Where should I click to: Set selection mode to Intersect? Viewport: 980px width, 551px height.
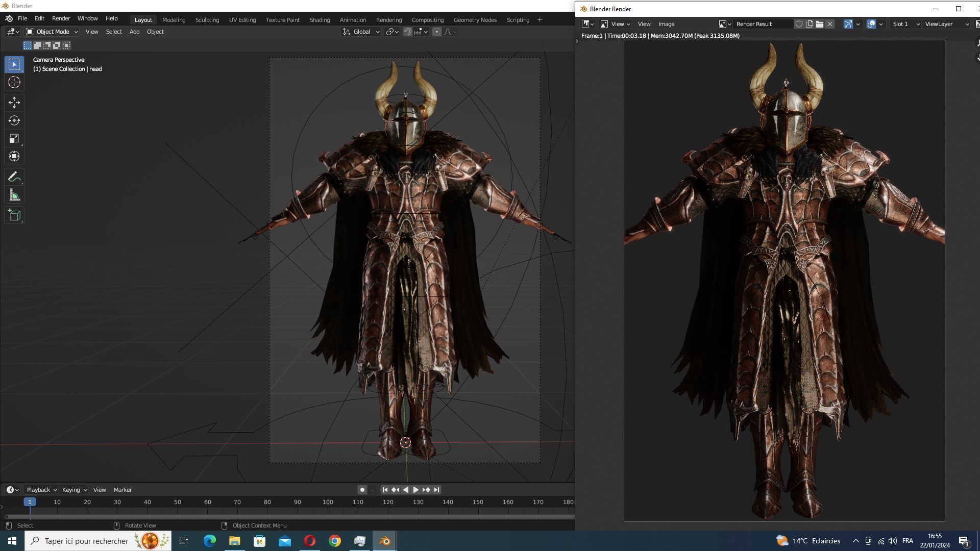(66, 45)
